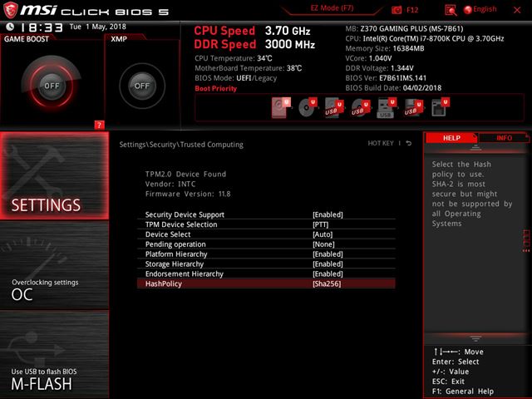
Task: Change language from English
Action: pos(480,9)
